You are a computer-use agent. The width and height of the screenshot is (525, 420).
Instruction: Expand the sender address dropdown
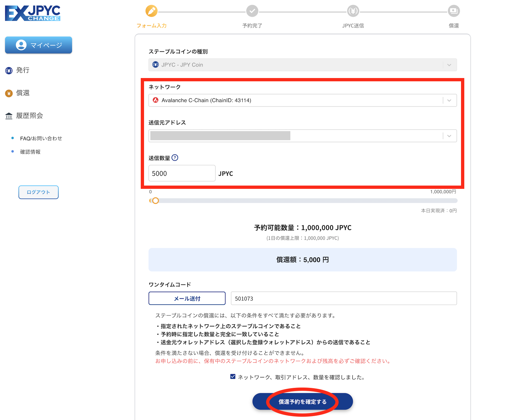coord(449,136)
